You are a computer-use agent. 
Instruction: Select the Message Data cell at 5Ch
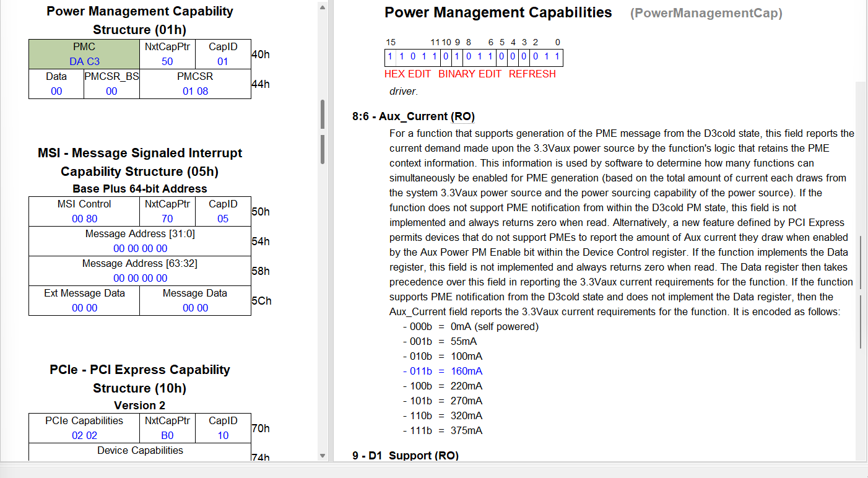pos(195,301)
